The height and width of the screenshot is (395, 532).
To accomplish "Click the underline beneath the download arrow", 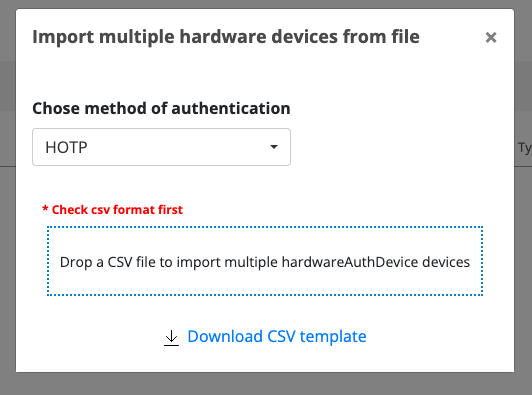I will 171,345.
